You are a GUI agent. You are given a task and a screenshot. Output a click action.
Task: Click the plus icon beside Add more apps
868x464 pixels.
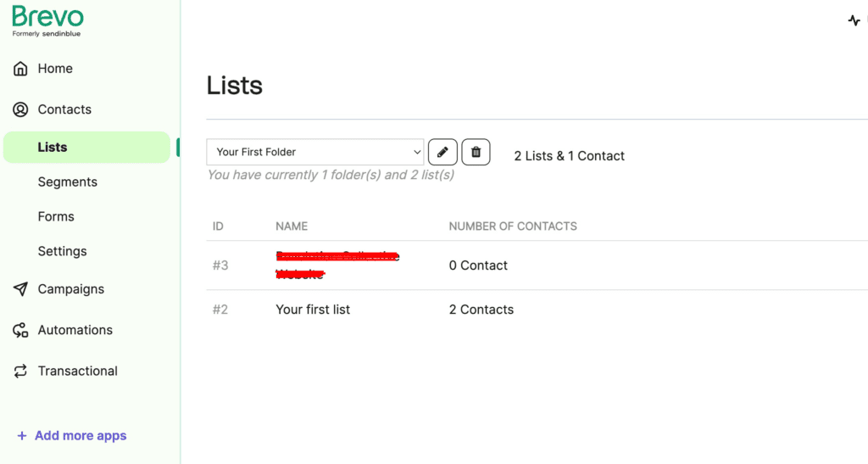pos(21,436)
